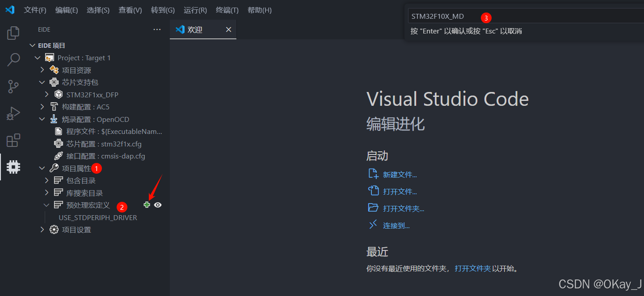Click the 烧录配置 download arrow icon
The height and width of the screenshot is (296, 644).
point(54,119)
